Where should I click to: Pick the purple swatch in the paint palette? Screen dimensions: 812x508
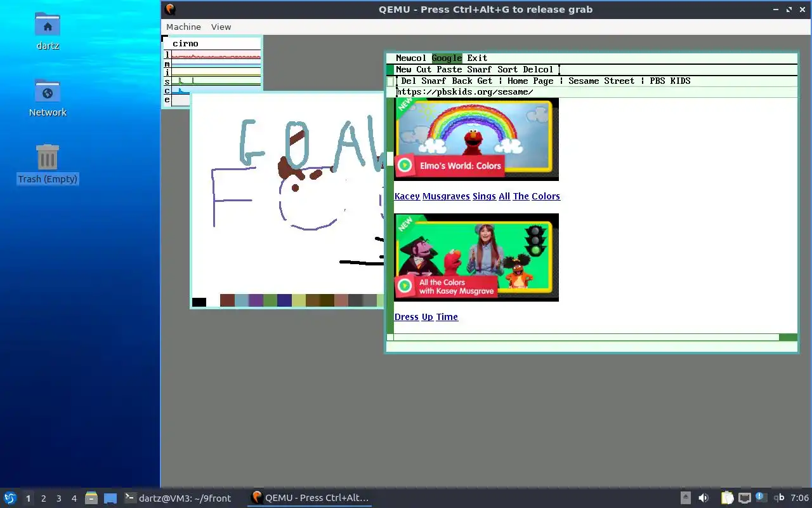(x=256, y=300)
